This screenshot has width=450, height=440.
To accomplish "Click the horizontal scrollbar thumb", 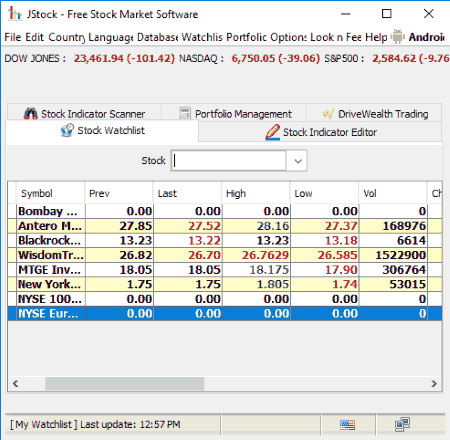I will pos(125,384).
